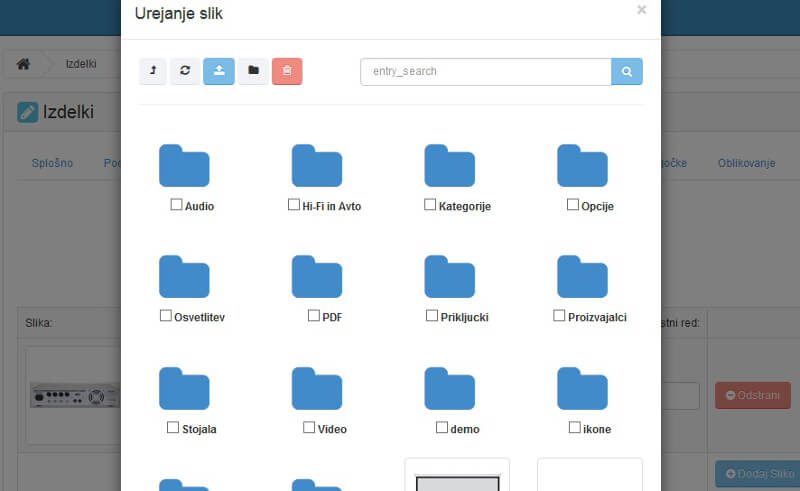Click the red trash delete icon
This screenshot has height=491, width=800.
point(287,71)
